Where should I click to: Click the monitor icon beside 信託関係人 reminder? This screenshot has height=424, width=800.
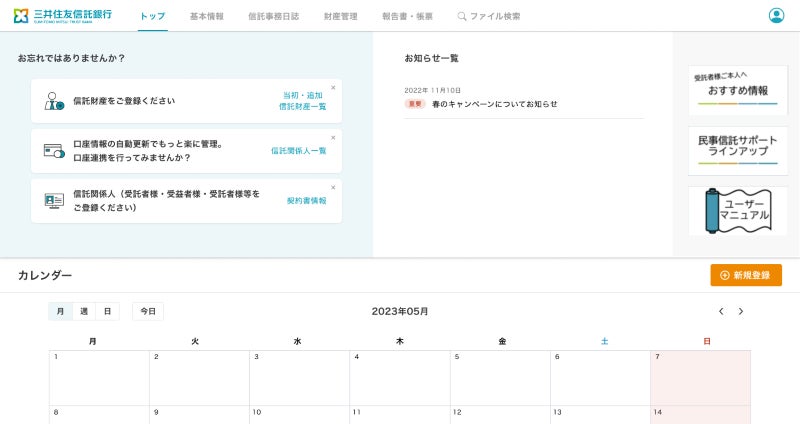pyautogui.click(x=54, y=201)
